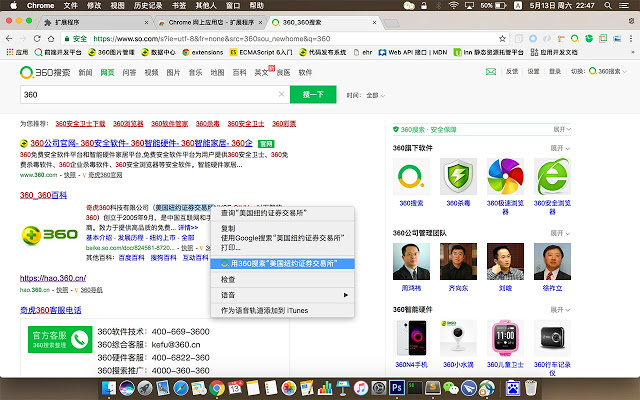
Task: Open the Trash in the Dock
Action: (x=531, y=388)
